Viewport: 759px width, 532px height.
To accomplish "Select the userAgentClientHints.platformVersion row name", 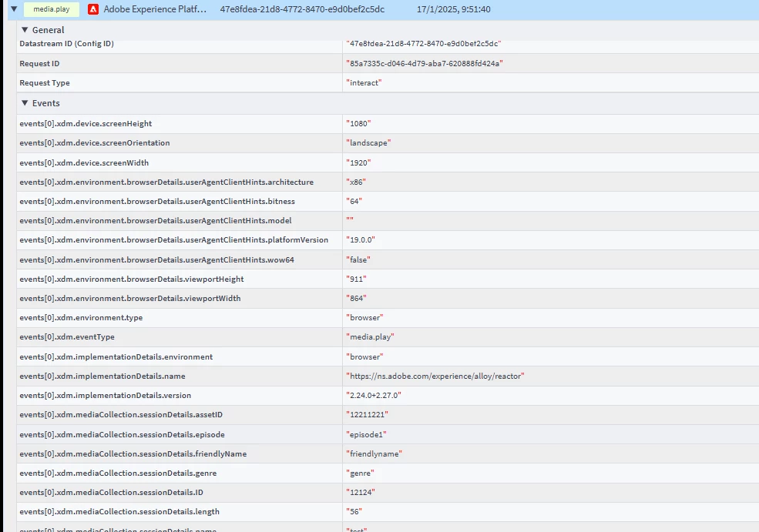I will [x=174, y=240].
